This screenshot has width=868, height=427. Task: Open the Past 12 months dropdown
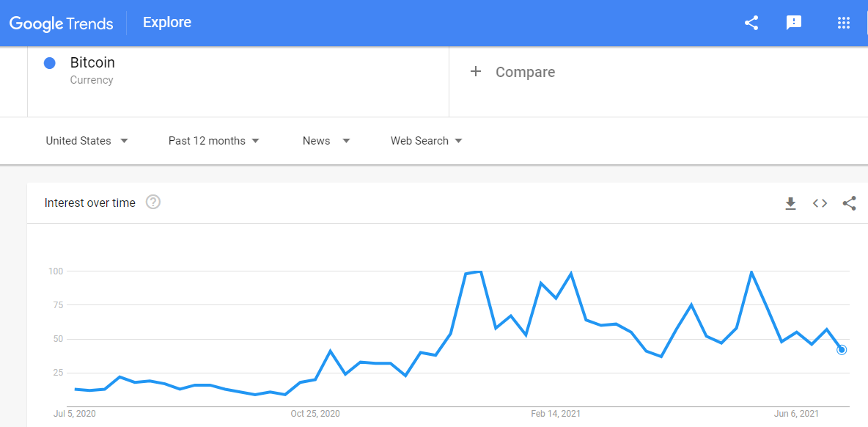click(x=213, y=141)
